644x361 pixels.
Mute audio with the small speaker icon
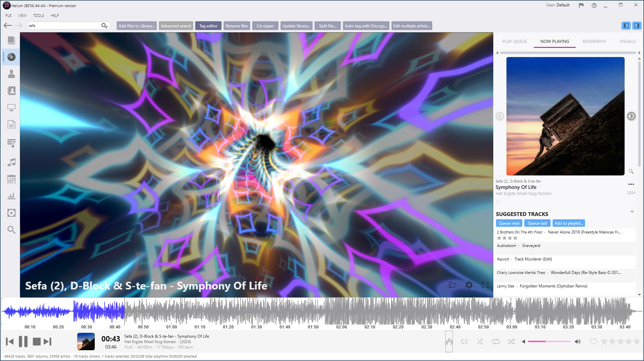pos(524,341)
